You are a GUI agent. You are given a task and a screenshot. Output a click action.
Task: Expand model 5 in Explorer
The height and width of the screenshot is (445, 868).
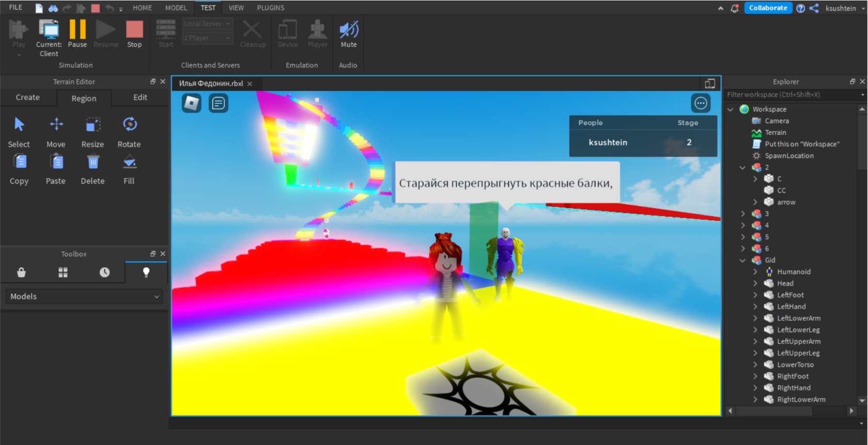pos(742,237)
